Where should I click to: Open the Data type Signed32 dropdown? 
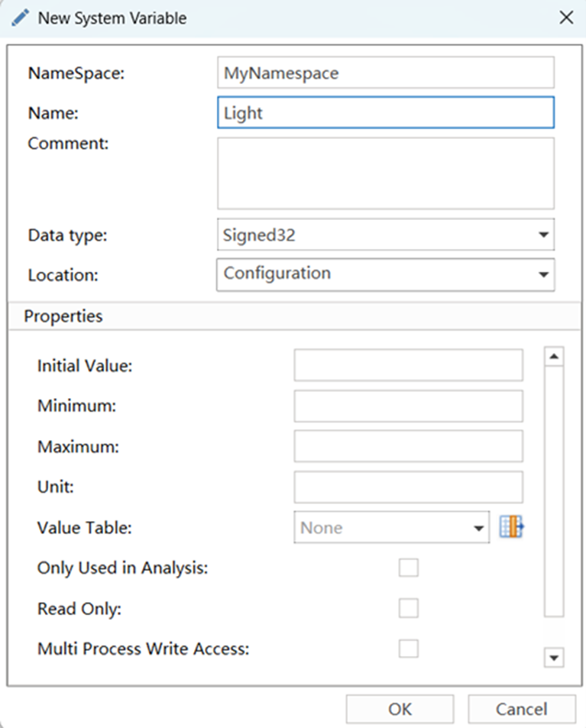(x=385, y=235)
